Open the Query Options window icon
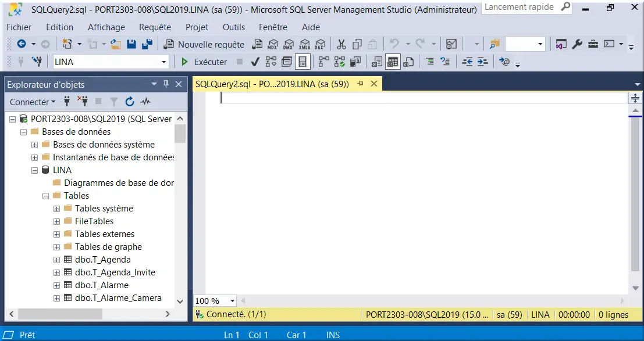Viewport: 644px width, 341px height. pyautogui.click(x=287, y=62)
